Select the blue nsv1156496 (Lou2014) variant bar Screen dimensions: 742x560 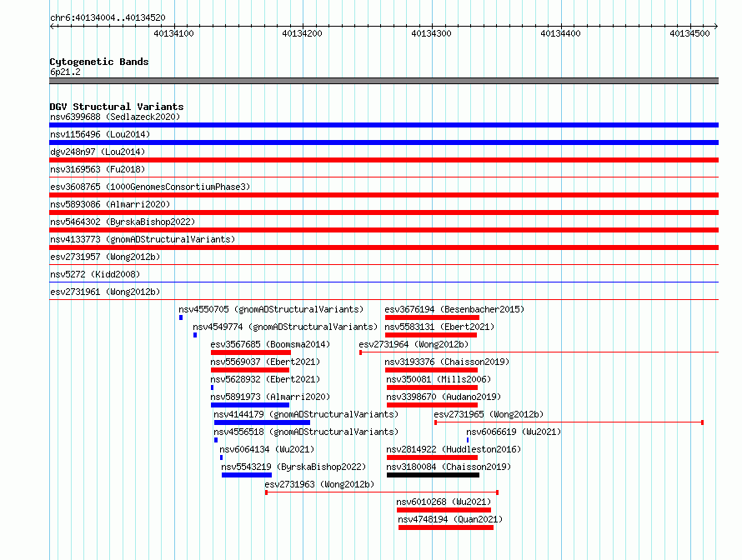pyautogui.click(x=384, y=142)
